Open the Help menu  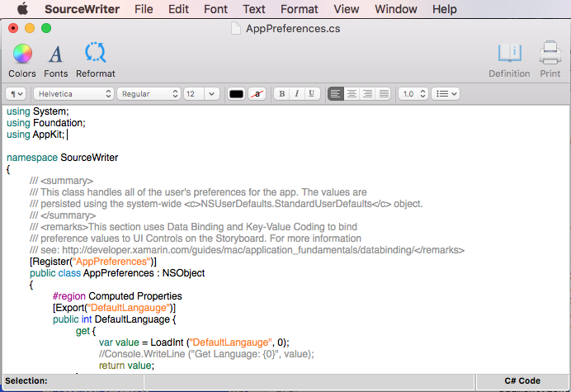pyautogui.click(x=444, y=9)
